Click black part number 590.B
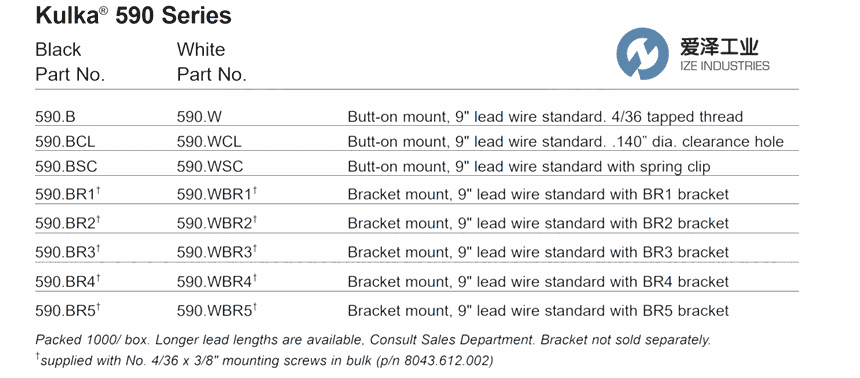This screenshot has height=378, width=860. pyautogui.click(x=55, y=117)
